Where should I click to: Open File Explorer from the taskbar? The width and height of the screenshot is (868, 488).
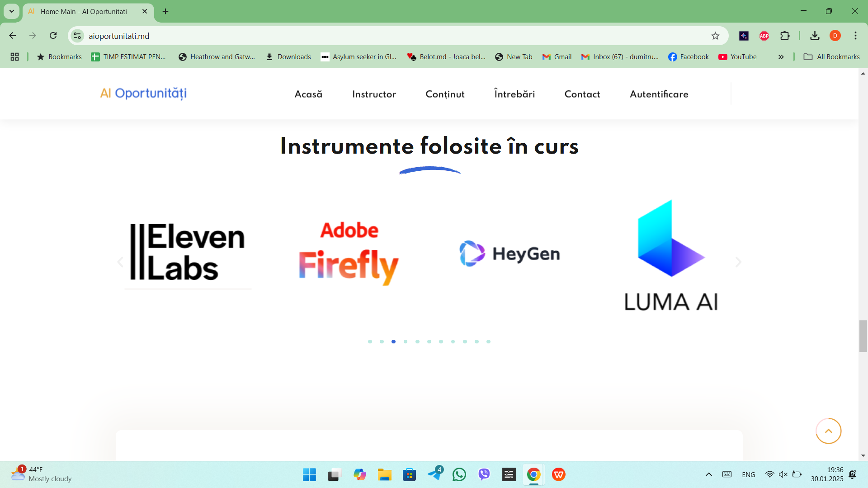pos(384,474)
